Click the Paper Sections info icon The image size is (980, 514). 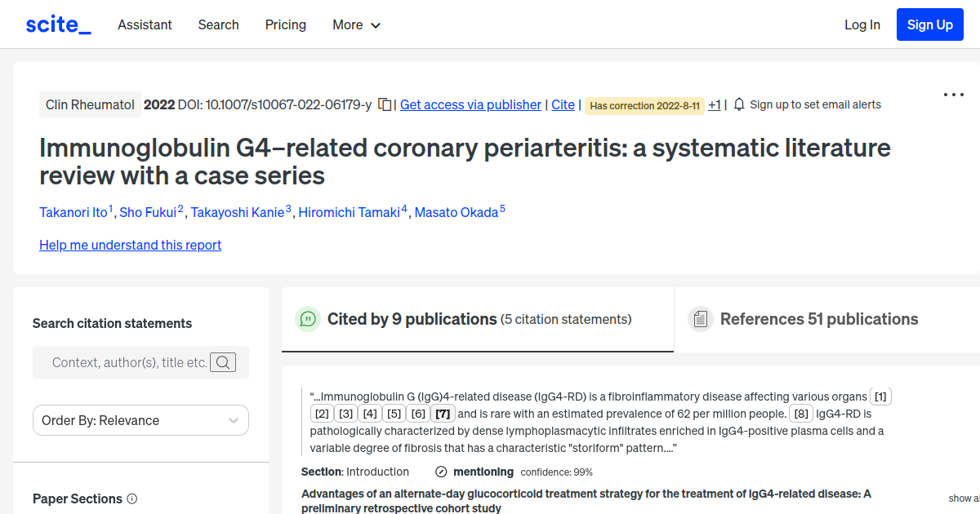click(132, 498)
